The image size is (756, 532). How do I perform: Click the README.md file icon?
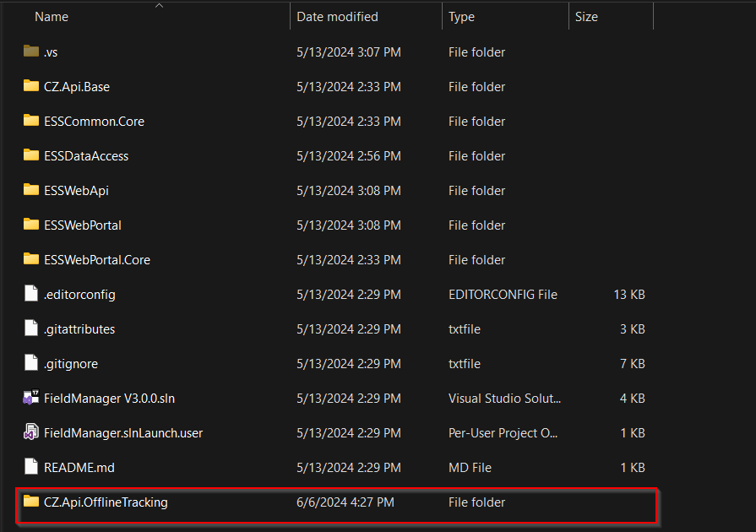click(x=31, y=466)
